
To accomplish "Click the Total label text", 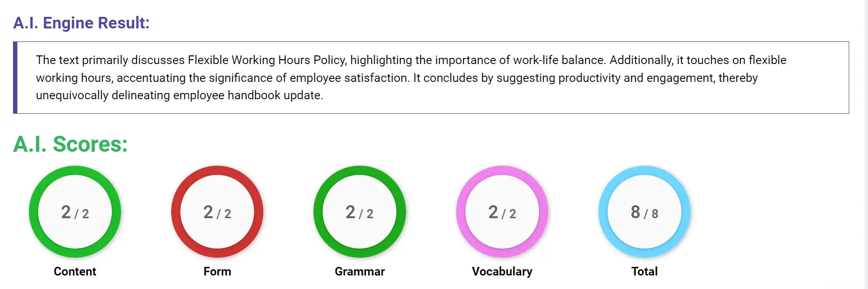I will [x=644, y=271].
